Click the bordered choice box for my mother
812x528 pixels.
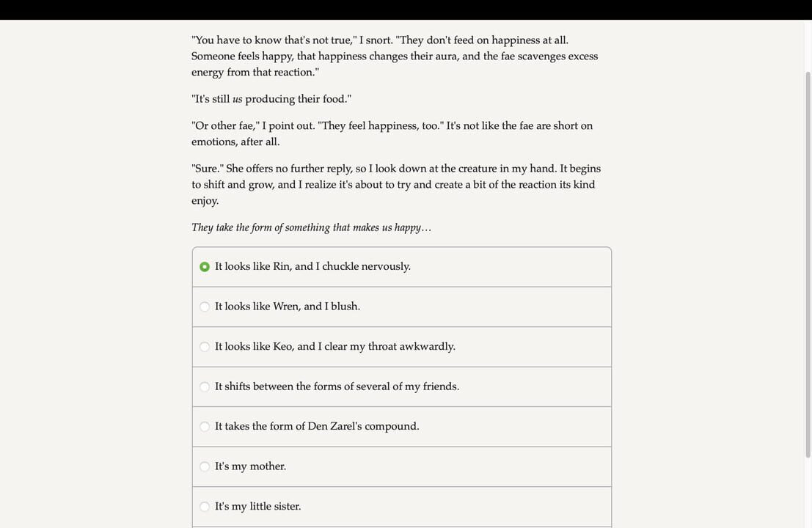(401, 466)
